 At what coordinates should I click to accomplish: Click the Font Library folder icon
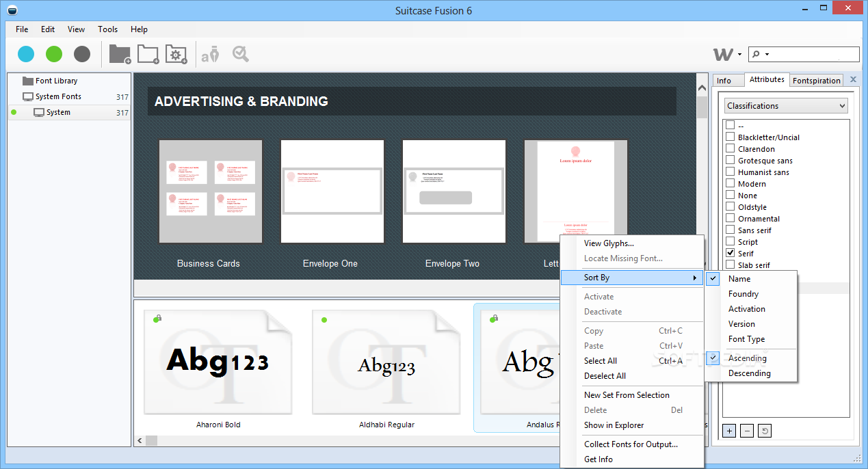[28, 81]
